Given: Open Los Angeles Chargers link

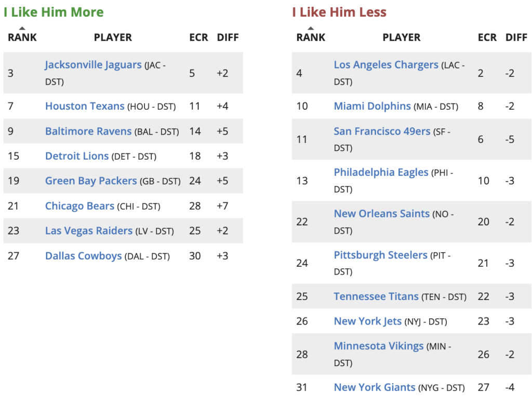Looking at the screenshot, I should coord(386,65).
